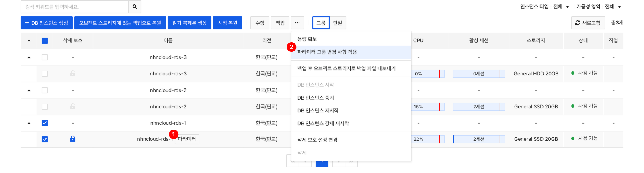Click the grey lock icon in the nhncloud-rds-2 instance row
The height and width of the screenshot is (173, 644).
point(73,106)
